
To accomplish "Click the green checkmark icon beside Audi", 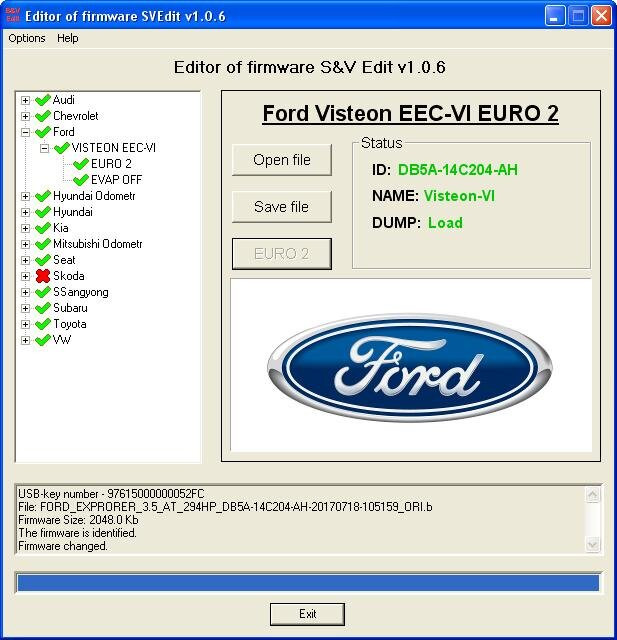I will click(42, 100).
